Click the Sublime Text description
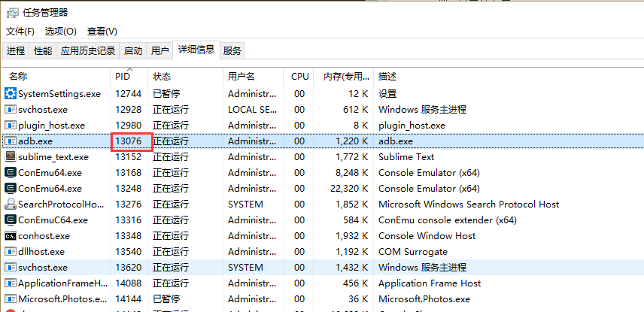 pyautogui.click(x=406, y=157)
